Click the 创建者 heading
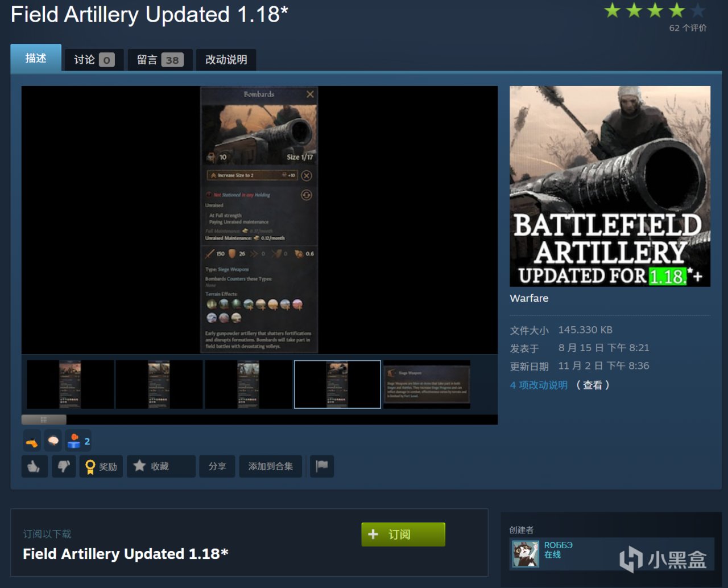 (522, 530)
